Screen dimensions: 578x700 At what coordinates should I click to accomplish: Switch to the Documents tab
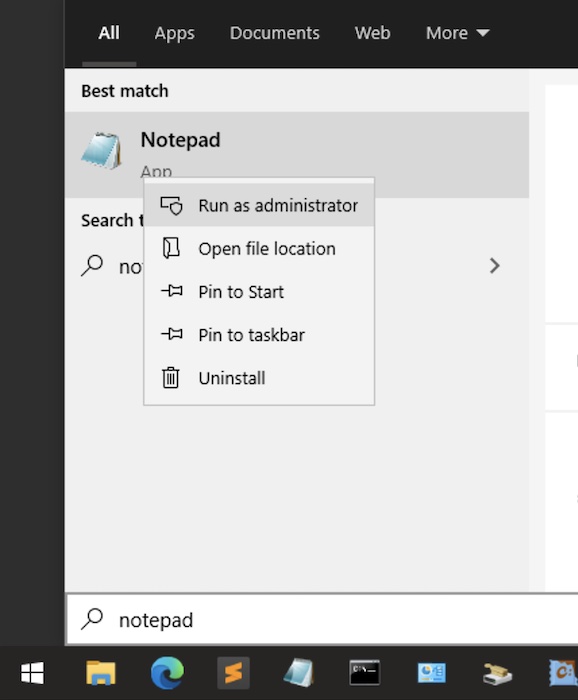click(x=275, y=33)
